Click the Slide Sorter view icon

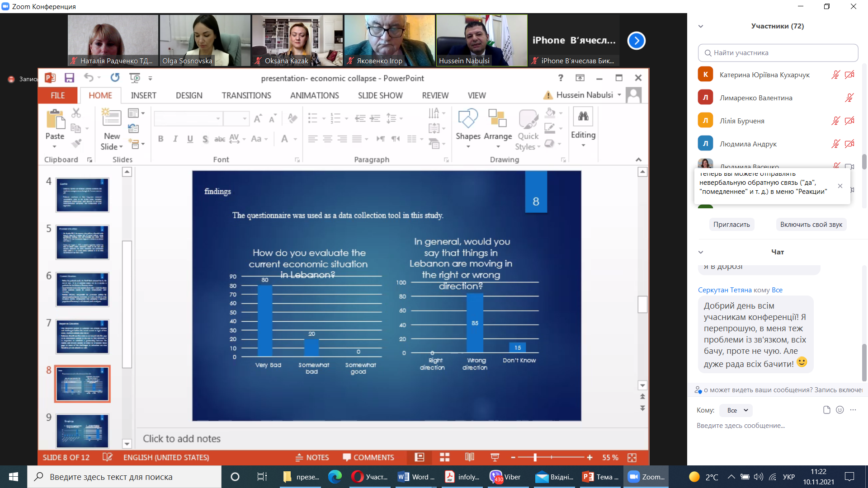(444, 457)
